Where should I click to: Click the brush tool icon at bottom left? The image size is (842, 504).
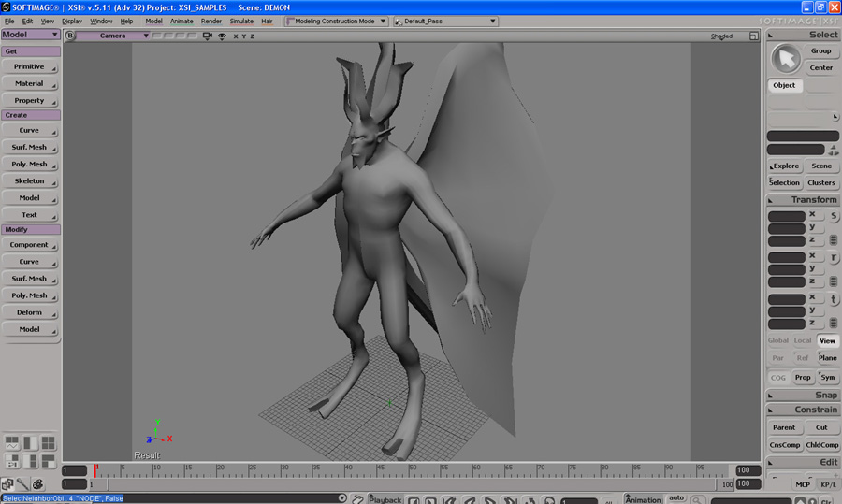click(x=22, y=484)
